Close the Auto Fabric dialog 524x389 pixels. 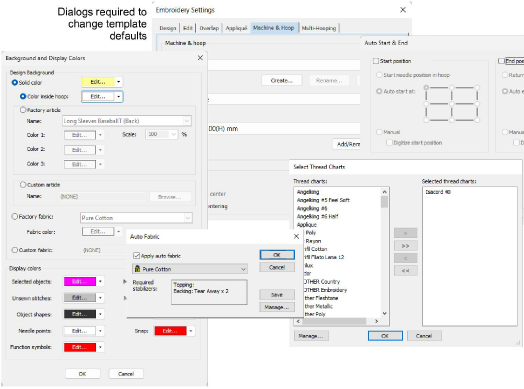[x=296, y=236]
